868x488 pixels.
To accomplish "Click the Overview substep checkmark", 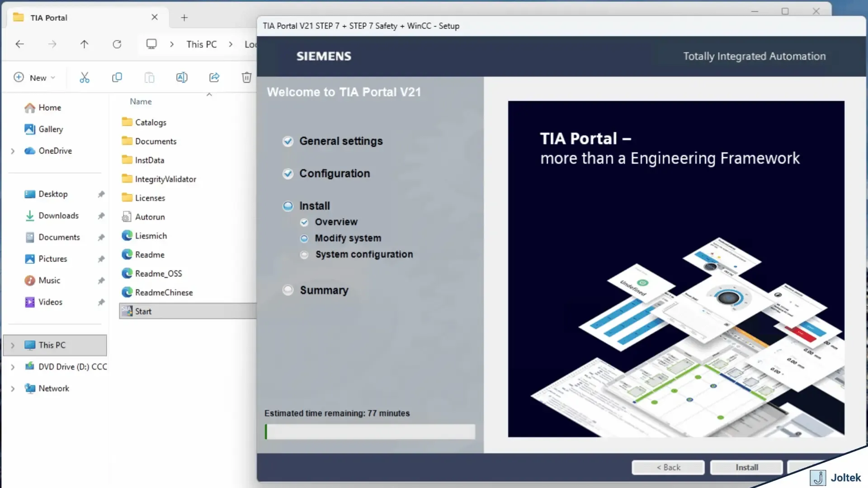I will pyautogui.click(x=304, y=222).
